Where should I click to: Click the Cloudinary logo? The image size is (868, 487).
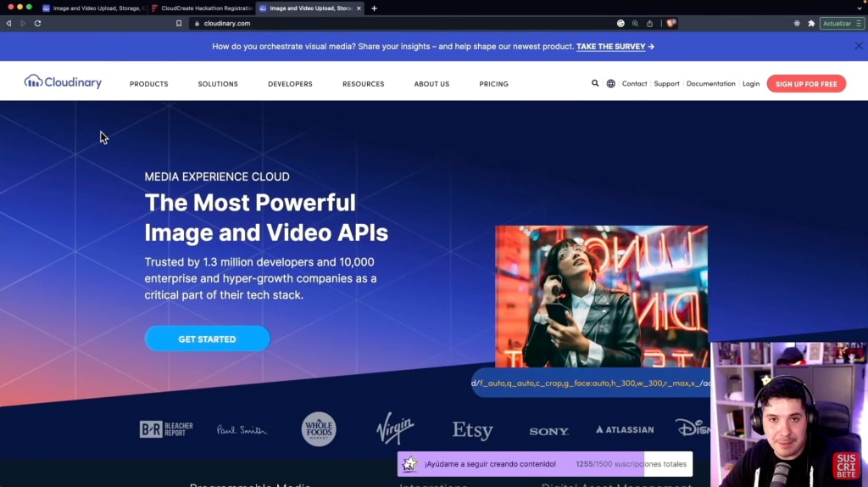[63, 82]
